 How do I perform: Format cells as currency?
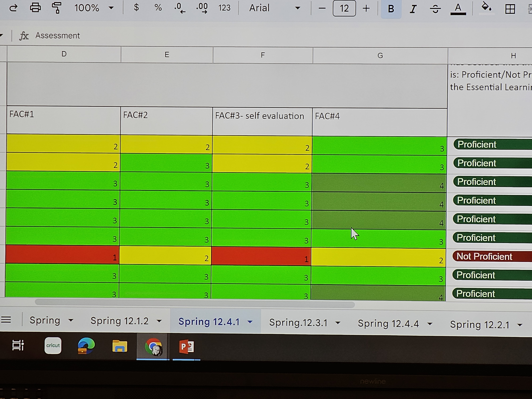pyautogui.click(x=136, y=8)
